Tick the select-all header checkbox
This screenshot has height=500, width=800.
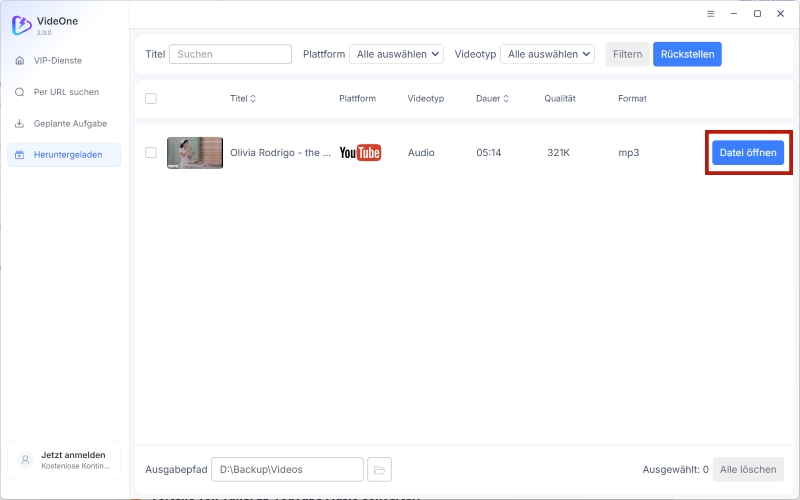(x=151, y=98)
